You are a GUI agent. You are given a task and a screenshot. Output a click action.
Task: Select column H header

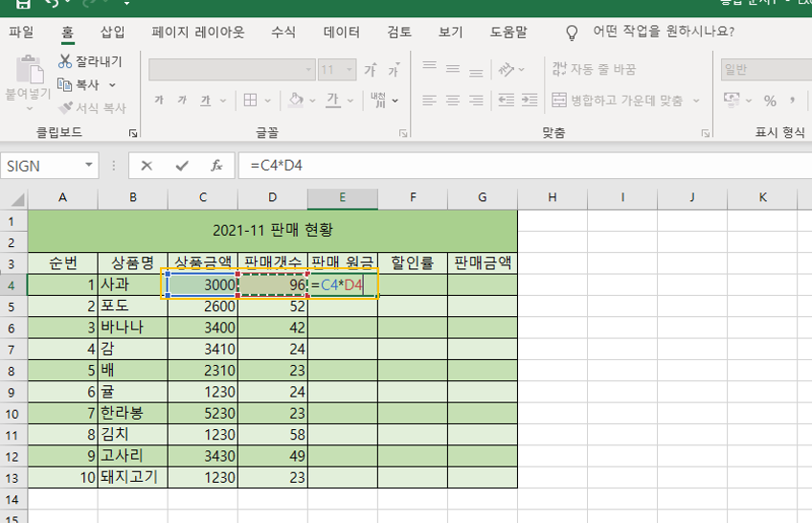(553, 197)
